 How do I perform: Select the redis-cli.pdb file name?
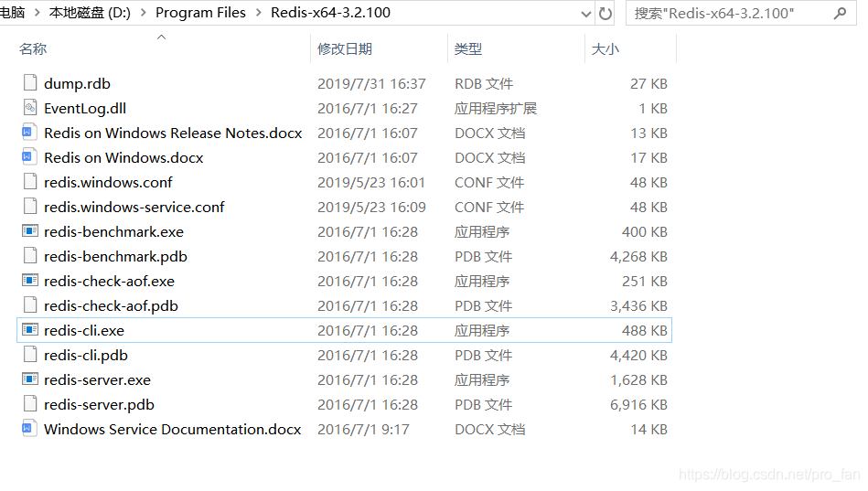click(x=86, y=355)
